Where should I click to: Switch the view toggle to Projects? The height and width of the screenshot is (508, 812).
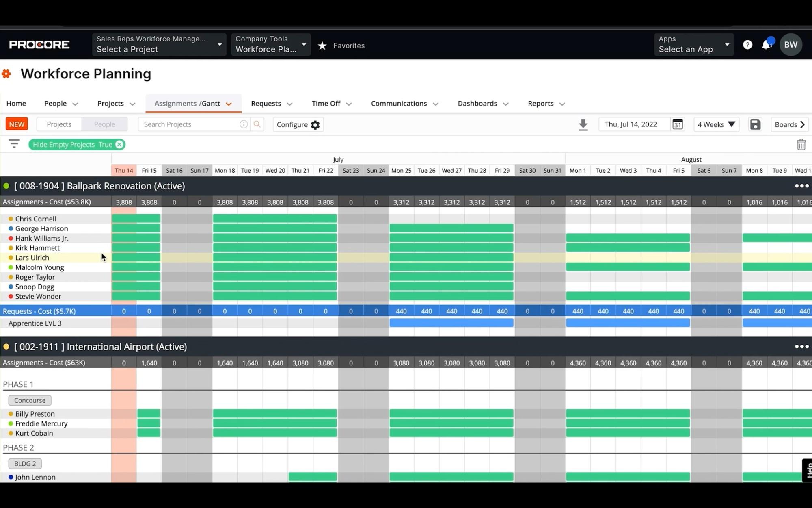(x=59, y=124)
